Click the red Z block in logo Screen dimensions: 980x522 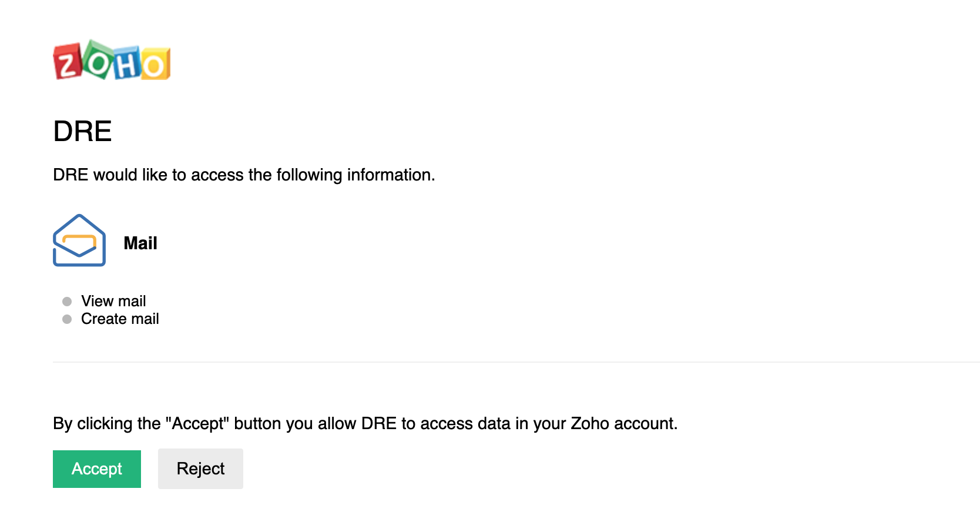click(x=68, y=62)
